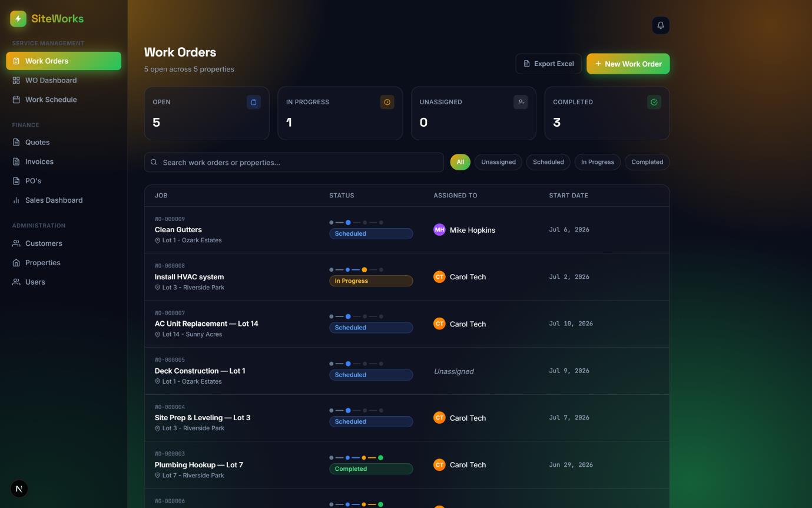
Task: Open Deck Construction — Lot 1
Action: coord(200,371)
